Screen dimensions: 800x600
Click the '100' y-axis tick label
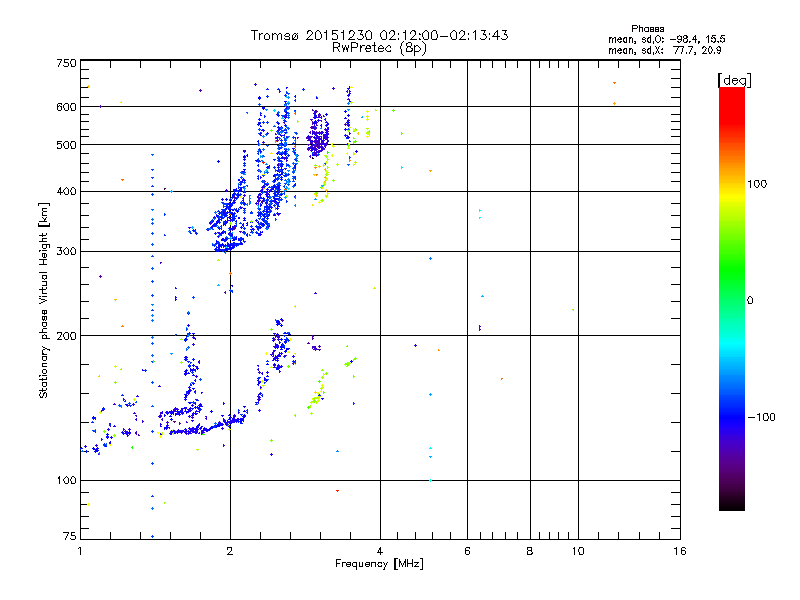tap(66, 480)
